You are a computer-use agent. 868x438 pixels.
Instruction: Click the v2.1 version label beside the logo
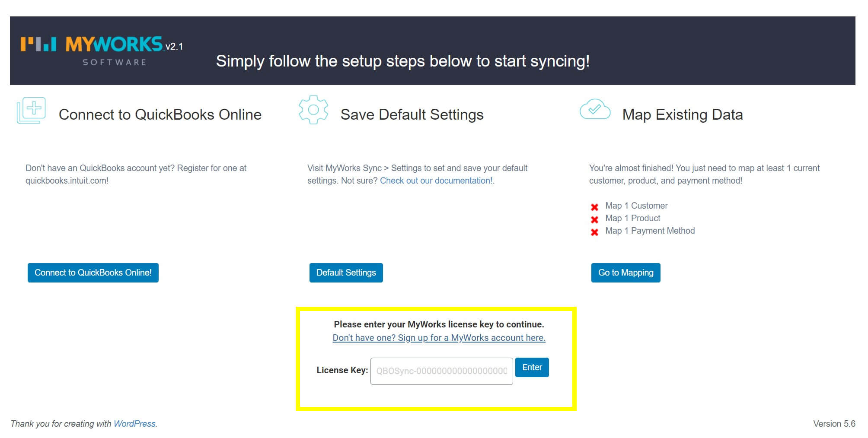click(175, 47)
